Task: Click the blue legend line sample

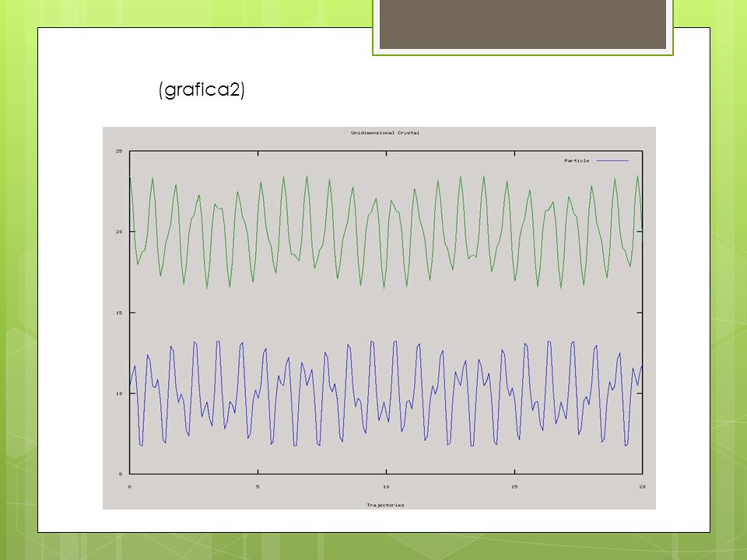Action: pos(612,160)
